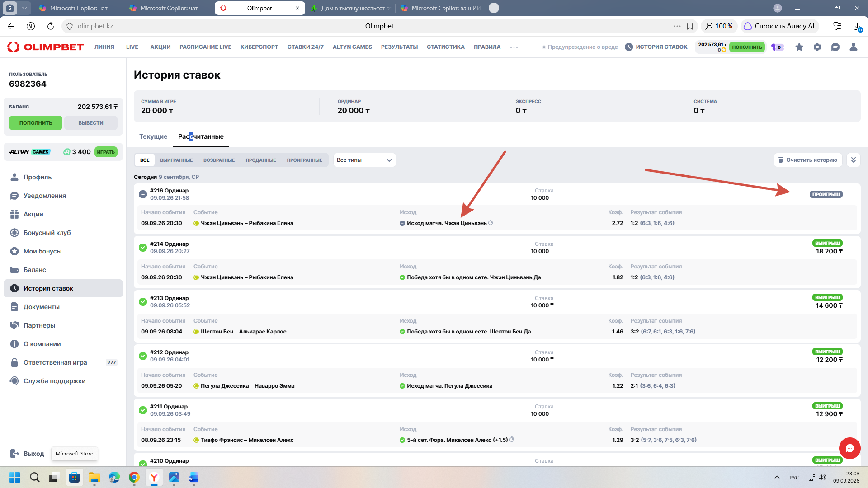This screenshot has height=488, width=868.
Task: Click ИСТОРИЯ СТАВОК link in the header
Action: tap(656, 47)
